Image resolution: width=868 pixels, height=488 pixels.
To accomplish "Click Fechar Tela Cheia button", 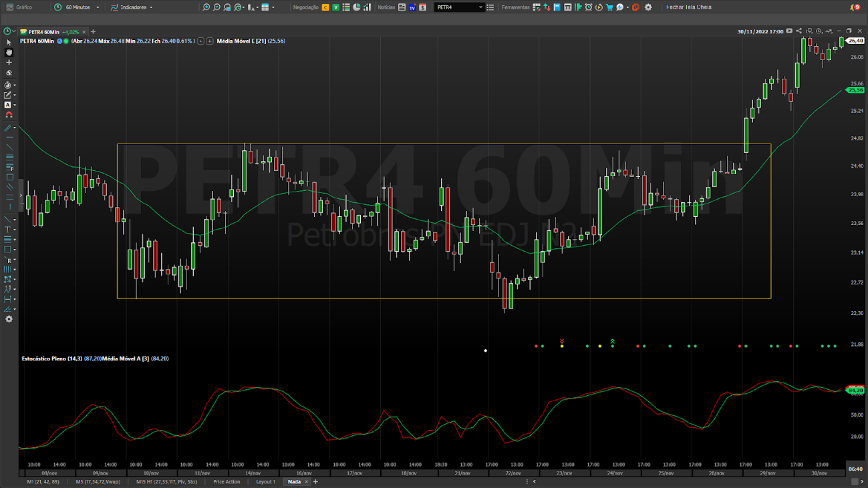I will (x=688, y=7).
